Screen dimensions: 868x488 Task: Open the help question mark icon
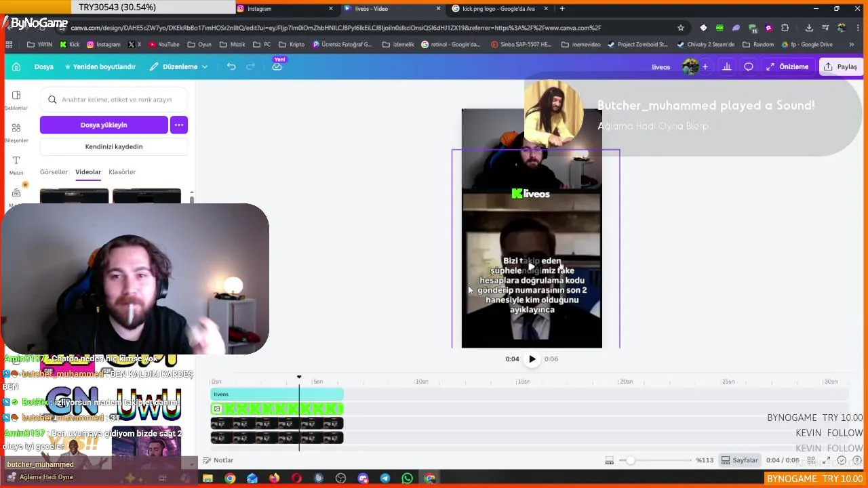click(x=857, y=460)
